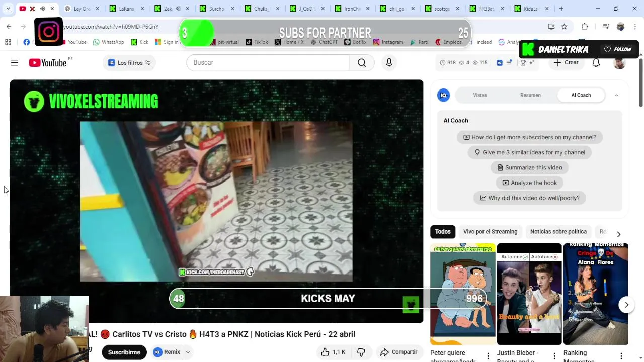Open the Instagram bookmark
Screen dimensions: 644x362
pyautogui.click(x=388, y=42)
